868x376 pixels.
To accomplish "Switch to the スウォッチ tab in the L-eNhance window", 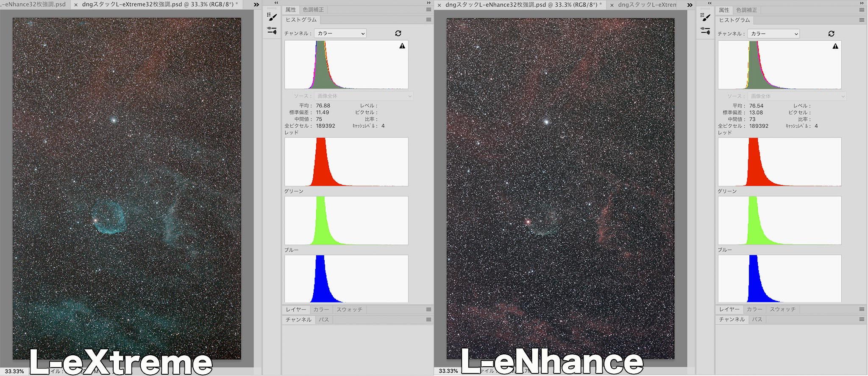I will point(782,309).
